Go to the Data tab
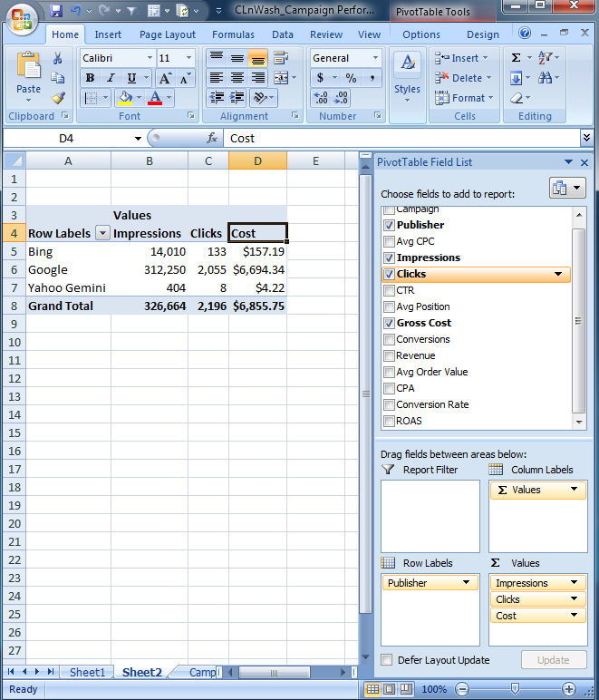599x700 pixels. click(x=283, y=34)
